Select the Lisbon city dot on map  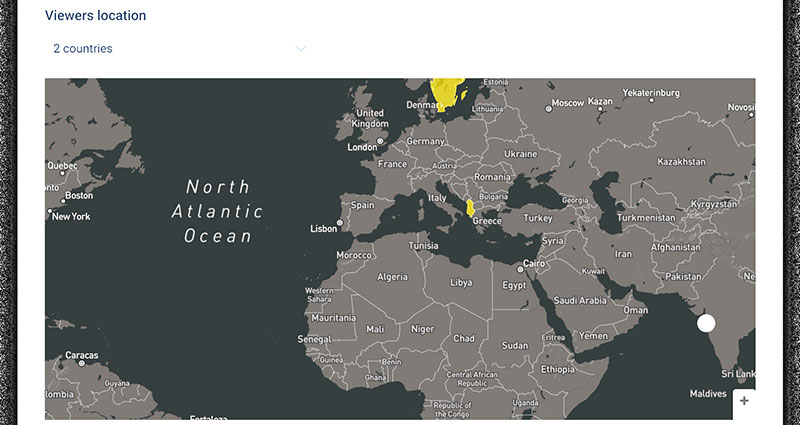[339, 222]
